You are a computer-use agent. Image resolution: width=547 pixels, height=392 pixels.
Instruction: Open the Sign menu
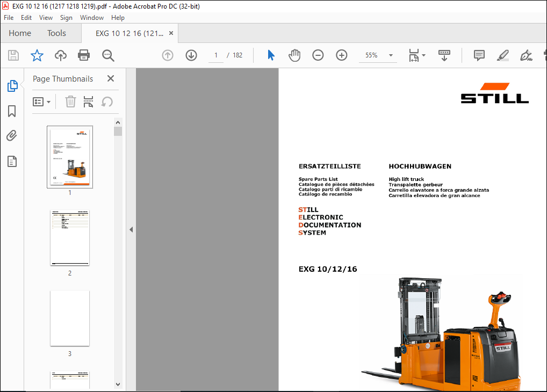point(66,17)
